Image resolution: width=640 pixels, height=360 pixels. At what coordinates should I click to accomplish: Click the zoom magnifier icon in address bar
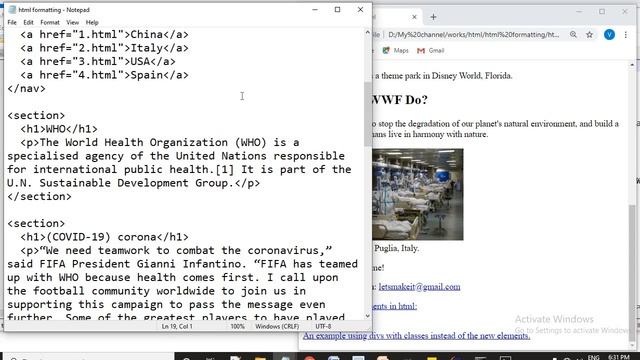tap(573, 35)
